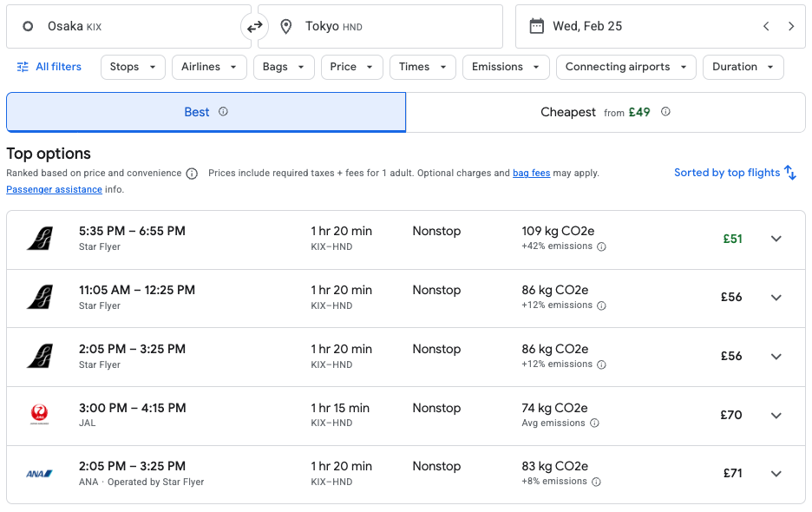Click the Passenger assistance link
812x512 pixels.
54,189
